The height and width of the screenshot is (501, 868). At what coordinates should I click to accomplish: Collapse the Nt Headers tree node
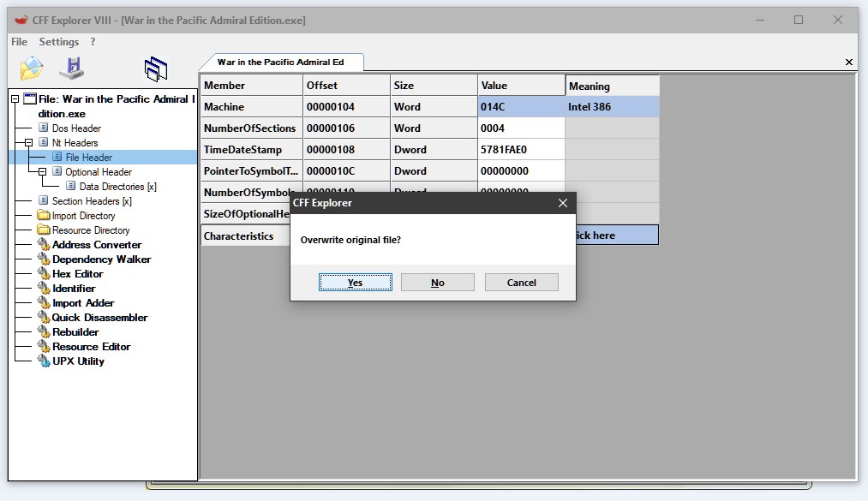[x=28, y=143]
